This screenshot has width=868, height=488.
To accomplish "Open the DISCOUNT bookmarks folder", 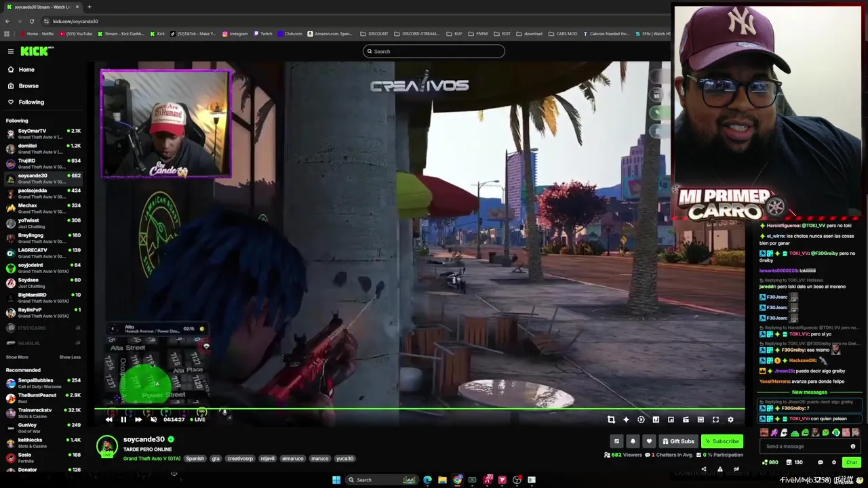I will 374,34.
